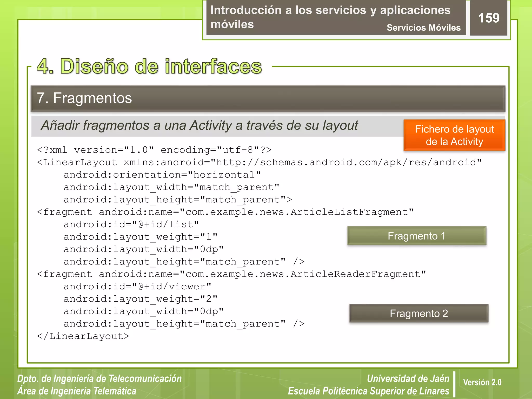Click 'android:layout_weight="1"' line
Screen dimensions: 532x399
click(141, 237)
